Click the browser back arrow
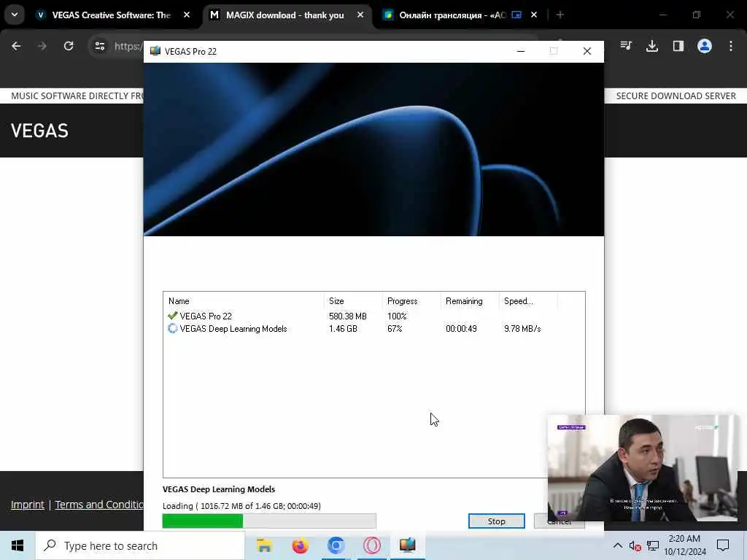The image size is (747, 560). pos(16,46)
